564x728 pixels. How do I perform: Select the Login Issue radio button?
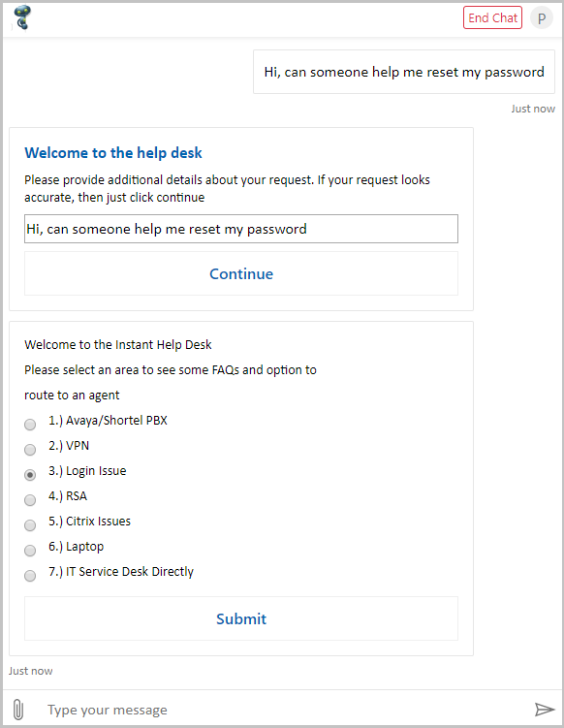point(30,474)
